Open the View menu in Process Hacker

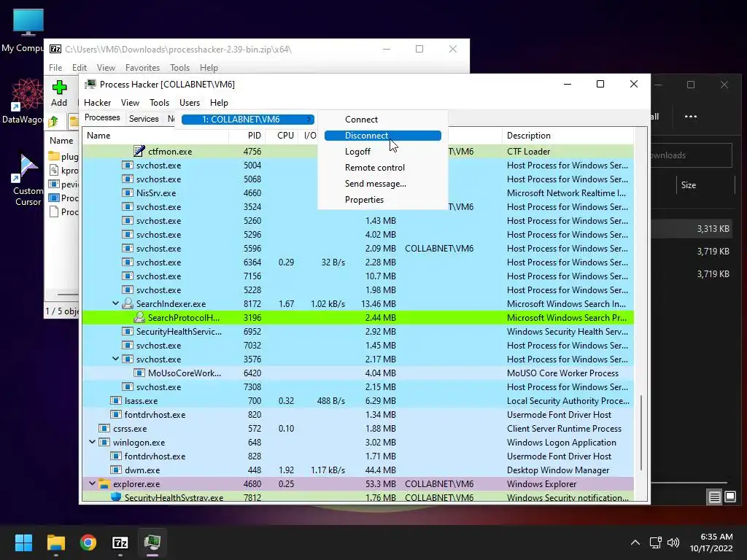tap(130, 102)
